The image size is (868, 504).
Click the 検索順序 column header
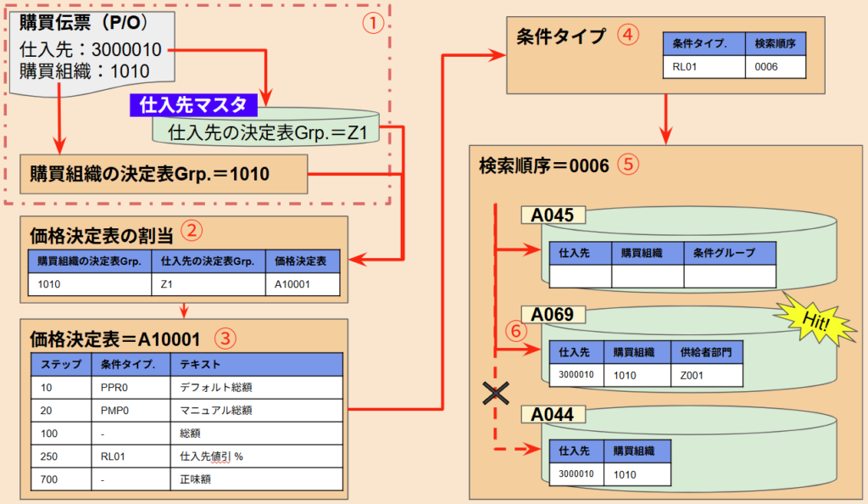[x=776, y=44]
